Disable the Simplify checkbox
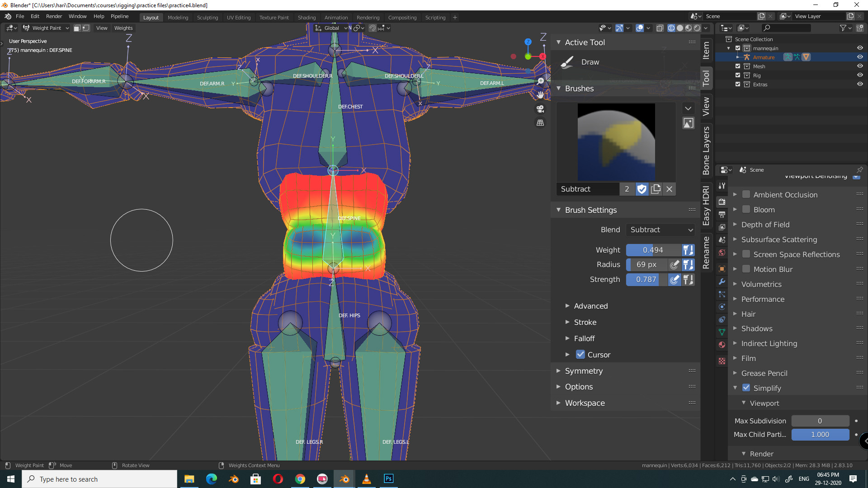The image size is (868, 488). (x=746, y=388)
